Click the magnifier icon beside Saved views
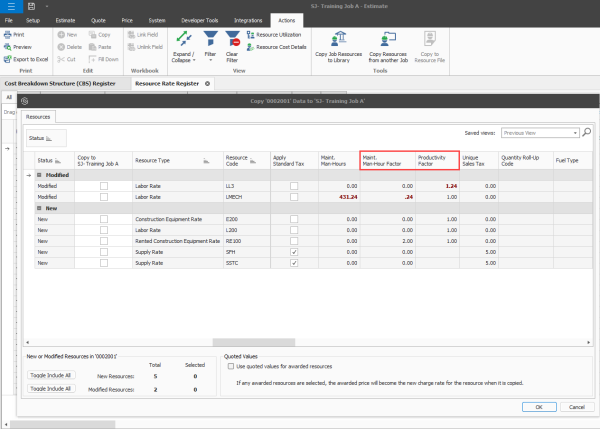The width and height of the screenshot is (600, 429). click(587, 132)
